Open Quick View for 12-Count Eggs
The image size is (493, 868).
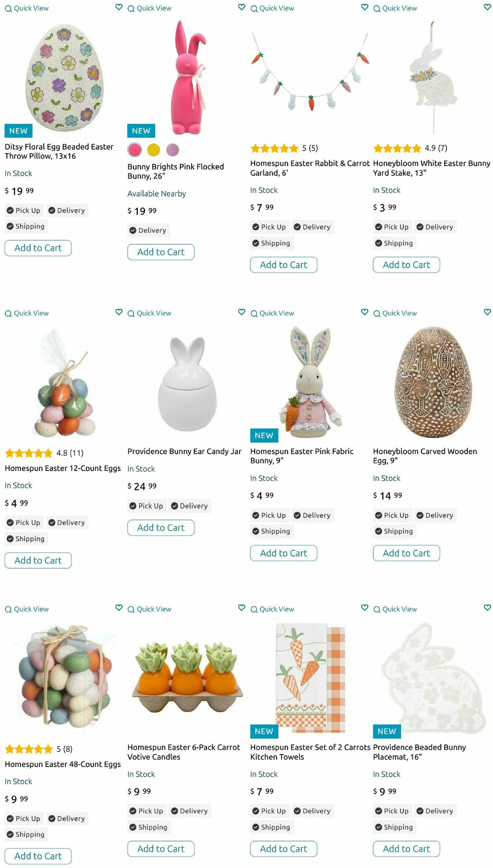point(27,313)
